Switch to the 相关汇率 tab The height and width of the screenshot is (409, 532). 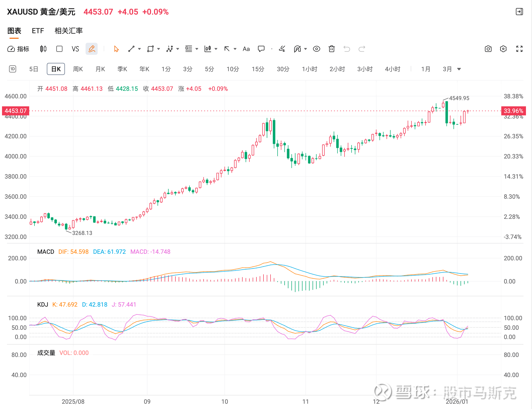tap(68, 31)
